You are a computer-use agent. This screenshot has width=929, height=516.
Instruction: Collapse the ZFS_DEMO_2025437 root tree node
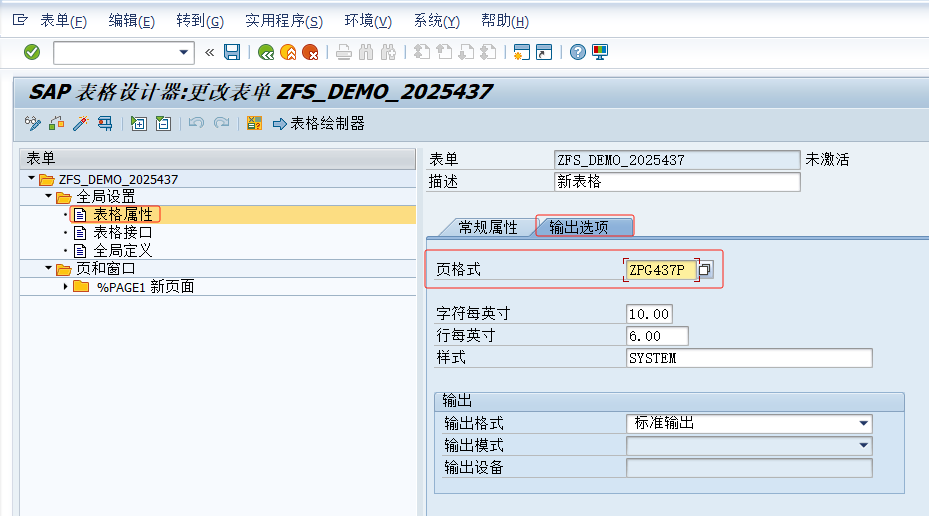(31, 178)
